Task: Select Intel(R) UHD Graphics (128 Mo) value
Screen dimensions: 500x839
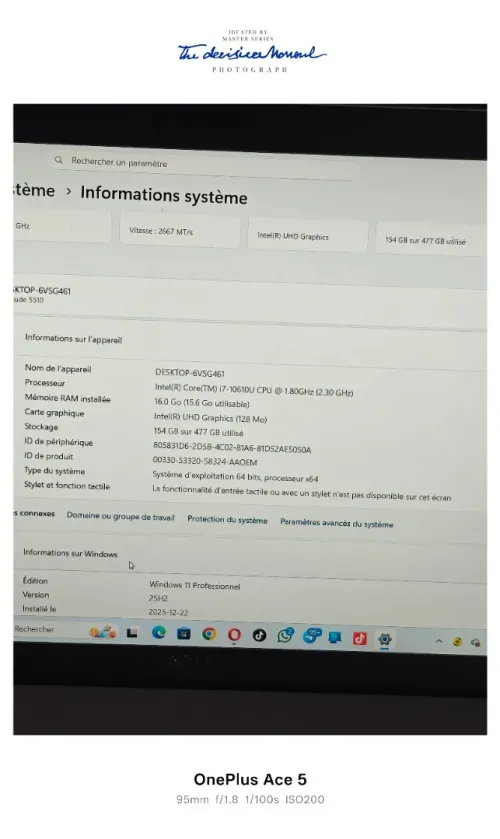Action: tap(210, 417)
